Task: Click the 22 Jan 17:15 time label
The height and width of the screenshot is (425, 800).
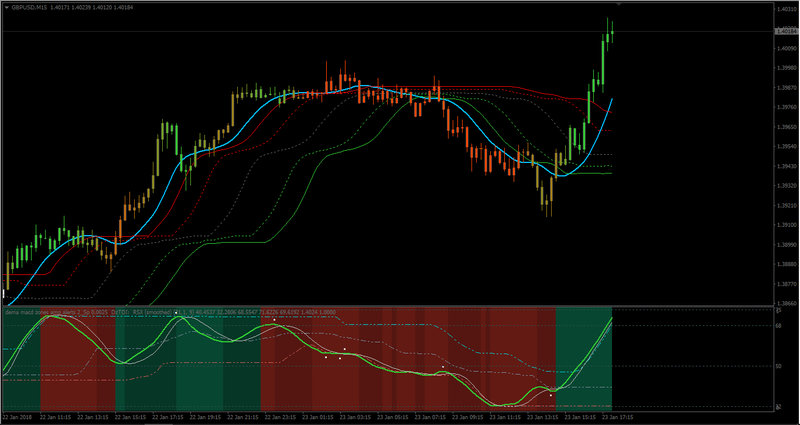Action: (167, 417)
